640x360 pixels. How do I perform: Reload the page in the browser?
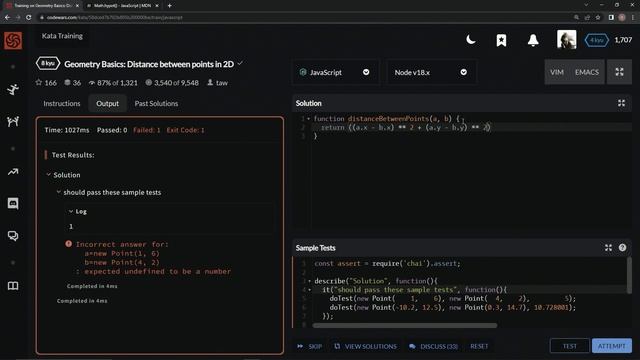(x=28, y=18)
